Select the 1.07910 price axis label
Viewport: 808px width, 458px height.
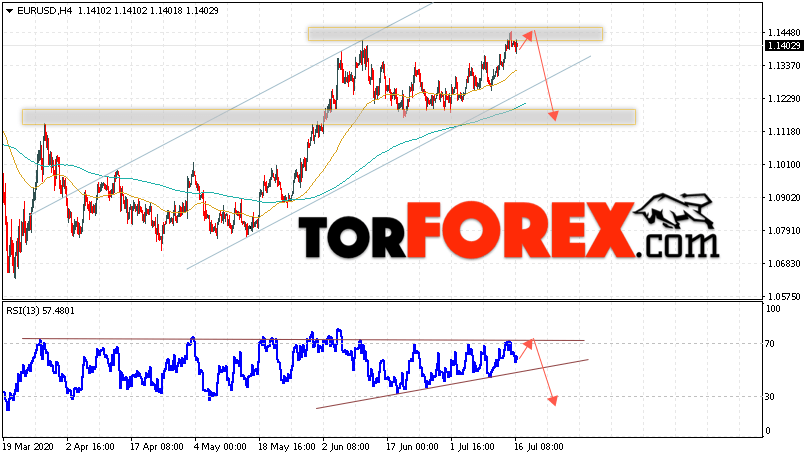(x=784, y=231)
